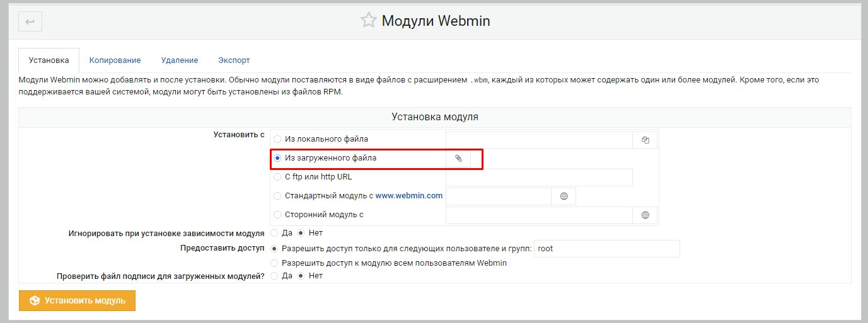Select 'С ftp или http URL' option
Screen dimensions: 868x323
pos(277,177)
